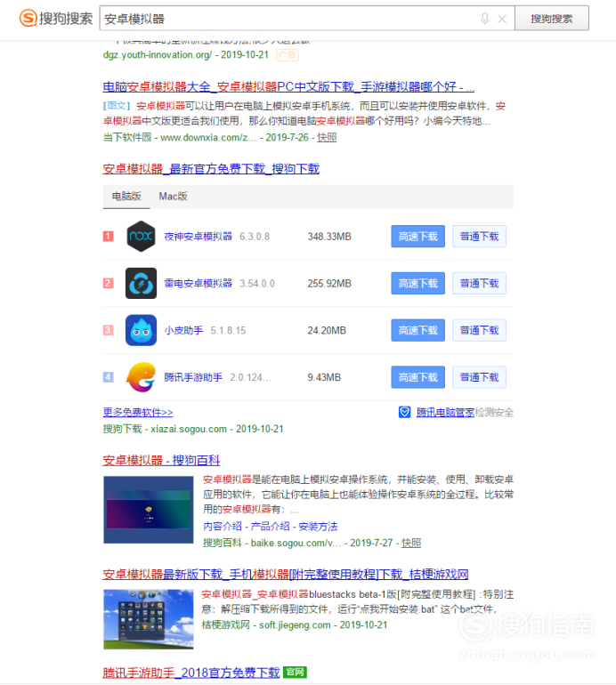This screenshot has height=685, width=616.
Task: Open 安卓模拟器 - 搜狗百科 title link
Action: pos(161,460)
